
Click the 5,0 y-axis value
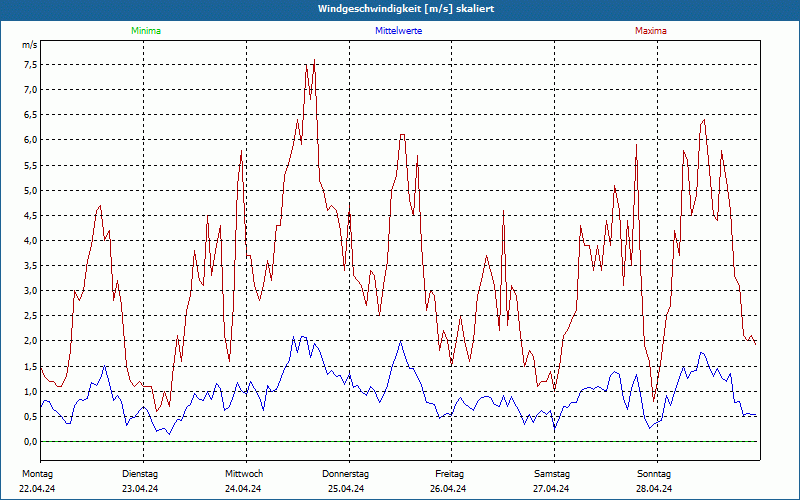(x=30, y=190)
